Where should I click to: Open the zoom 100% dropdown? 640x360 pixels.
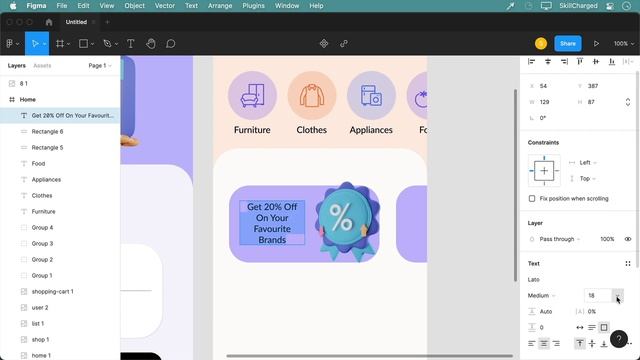click(624, 43)
